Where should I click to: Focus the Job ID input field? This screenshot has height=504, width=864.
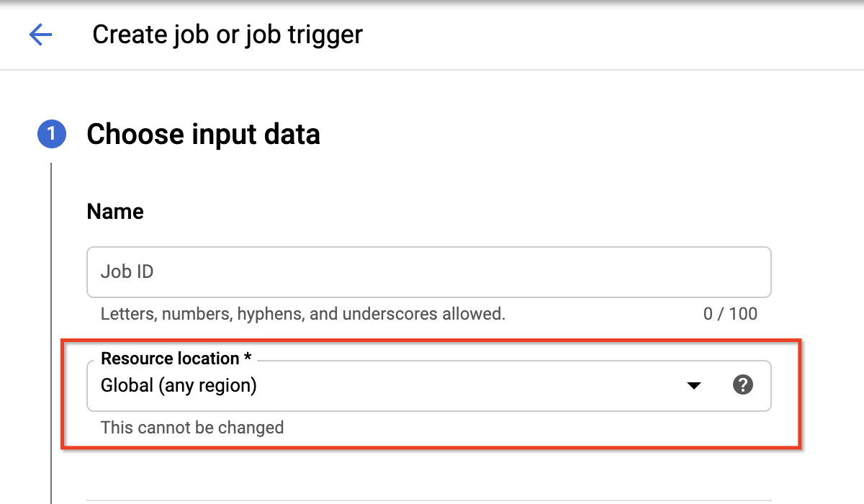tap(428, 272)
